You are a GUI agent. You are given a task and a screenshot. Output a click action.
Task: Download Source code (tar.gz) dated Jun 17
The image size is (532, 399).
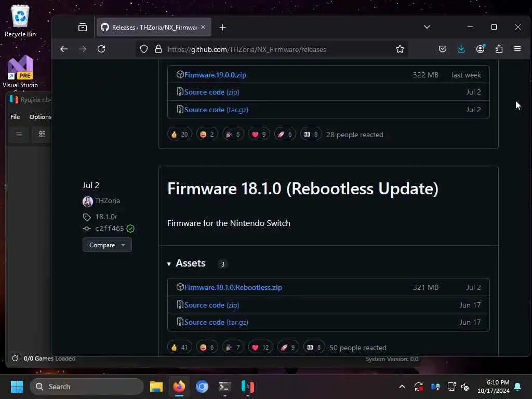[x=216, y=322]
